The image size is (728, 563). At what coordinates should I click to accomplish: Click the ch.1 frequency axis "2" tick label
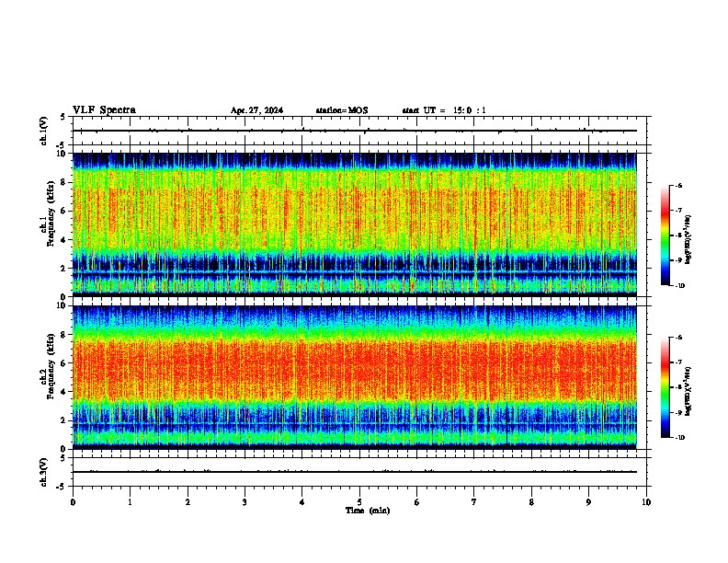click(63, 268)
